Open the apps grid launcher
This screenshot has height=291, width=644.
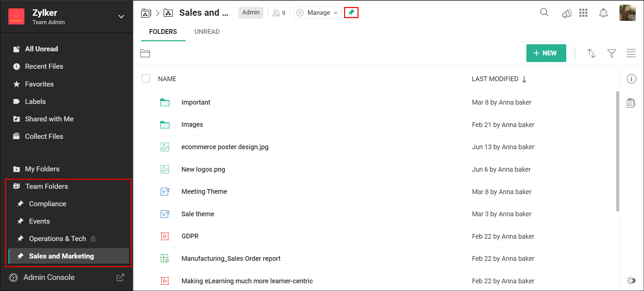tap(583, 13)
